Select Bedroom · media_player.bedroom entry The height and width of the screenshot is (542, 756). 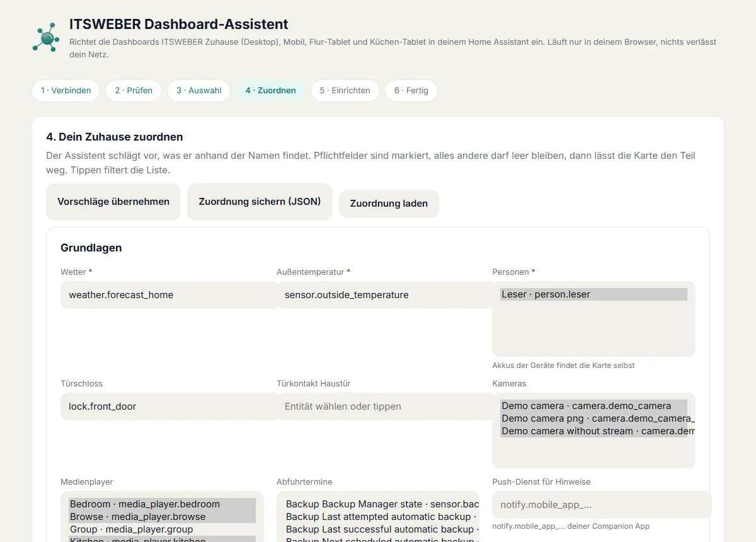[162, 504]
